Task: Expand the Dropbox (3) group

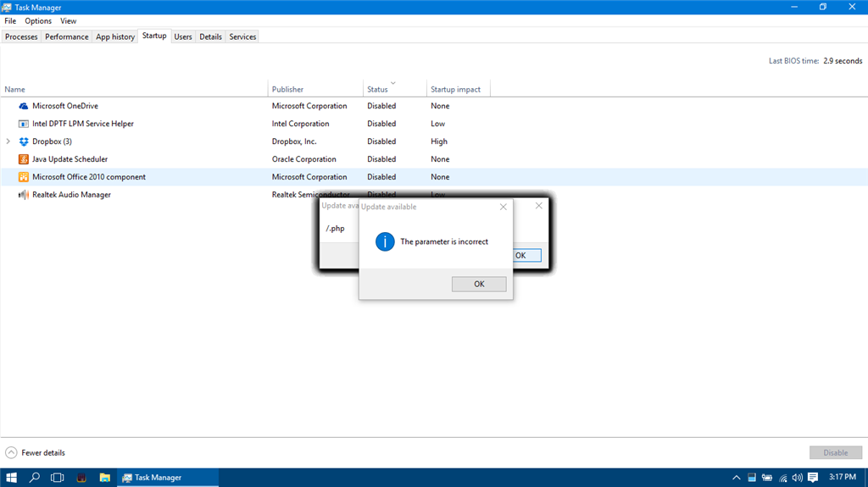Action: tap(8, 141)
